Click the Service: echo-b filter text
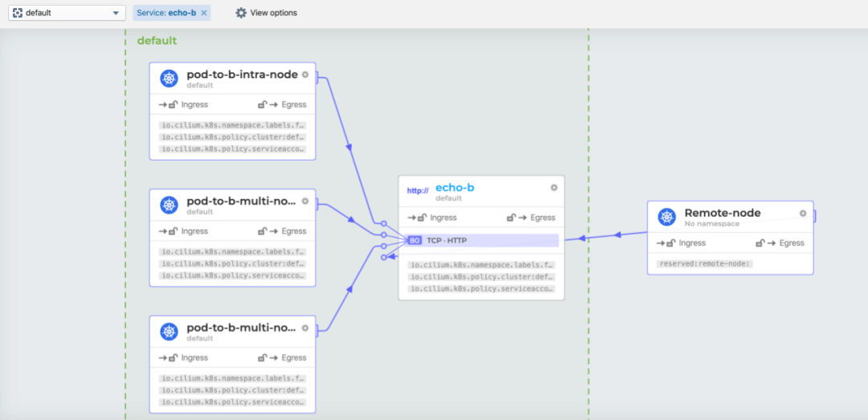Viewport: 868px width, 420px height. point(166,13)
